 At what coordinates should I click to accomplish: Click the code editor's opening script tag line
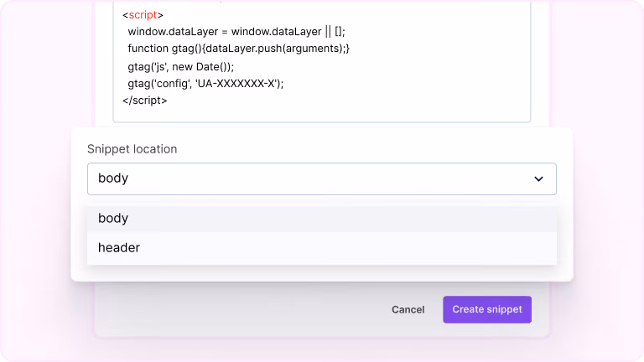(143, 15)
